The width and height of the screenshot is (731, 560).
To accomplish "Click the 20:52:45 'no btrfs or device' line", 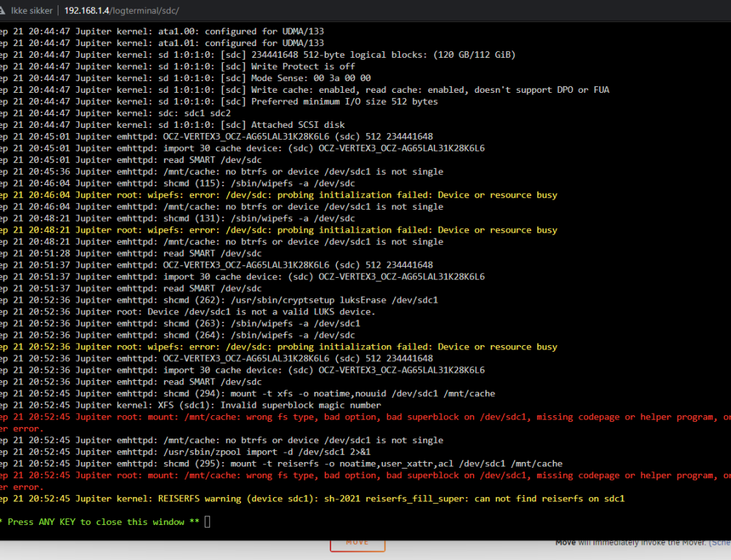I will 222,440.
